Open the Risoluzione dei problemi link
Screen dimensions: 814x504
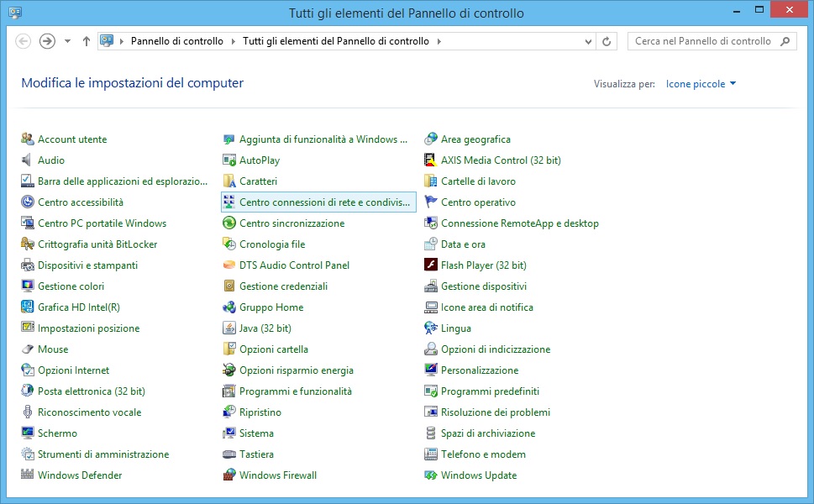(496, 412)
